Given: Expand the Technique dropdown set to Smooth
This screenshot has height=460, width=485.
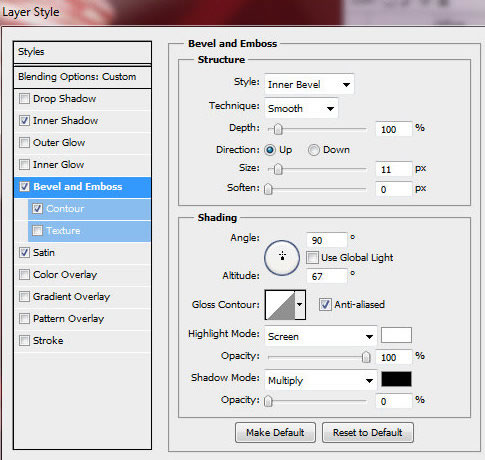Looking at the screenshot, I should coord(301,108).
